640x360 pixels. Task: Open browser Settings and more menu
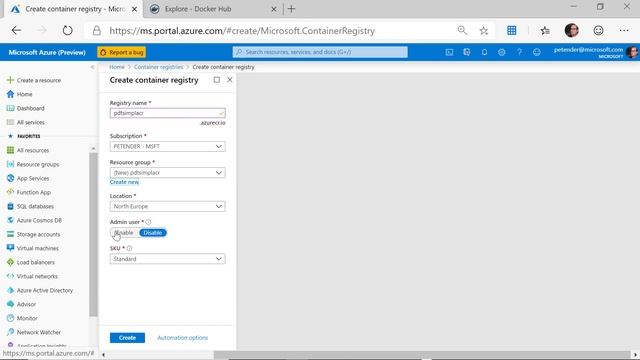tap(624, 31)
